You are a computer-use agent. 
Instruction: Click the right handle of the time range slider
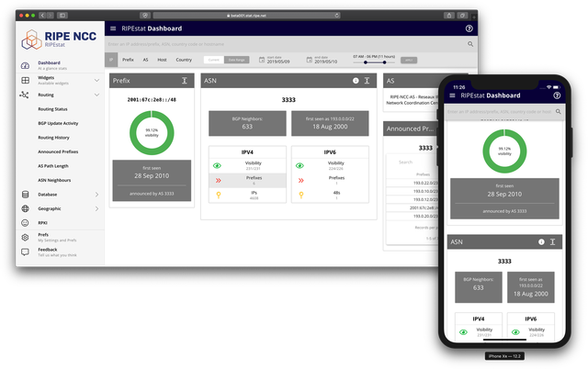click(x=384, y=62)
